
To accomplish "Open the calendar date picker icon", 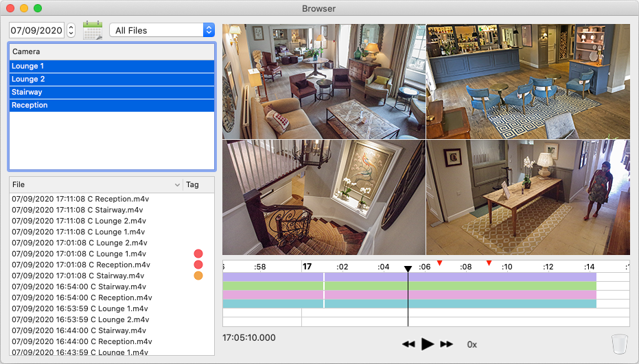I will pos(92,30).
